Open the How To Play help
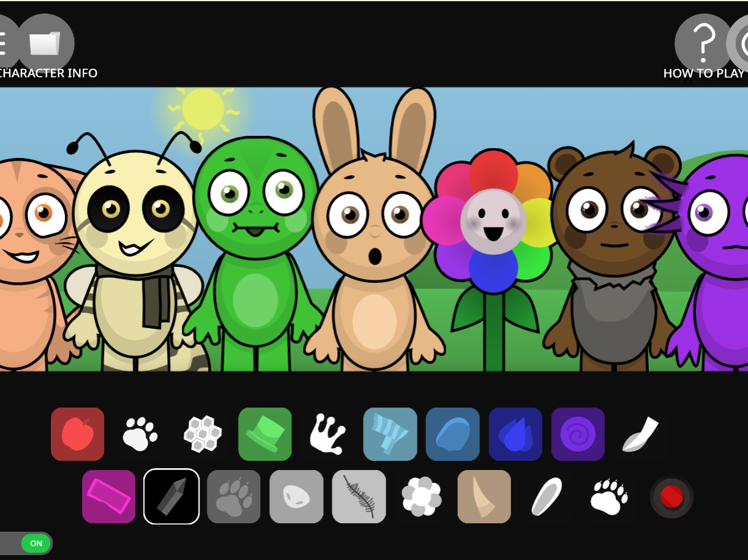Viewport: 748px width, 560px height. tap(703, 44)
